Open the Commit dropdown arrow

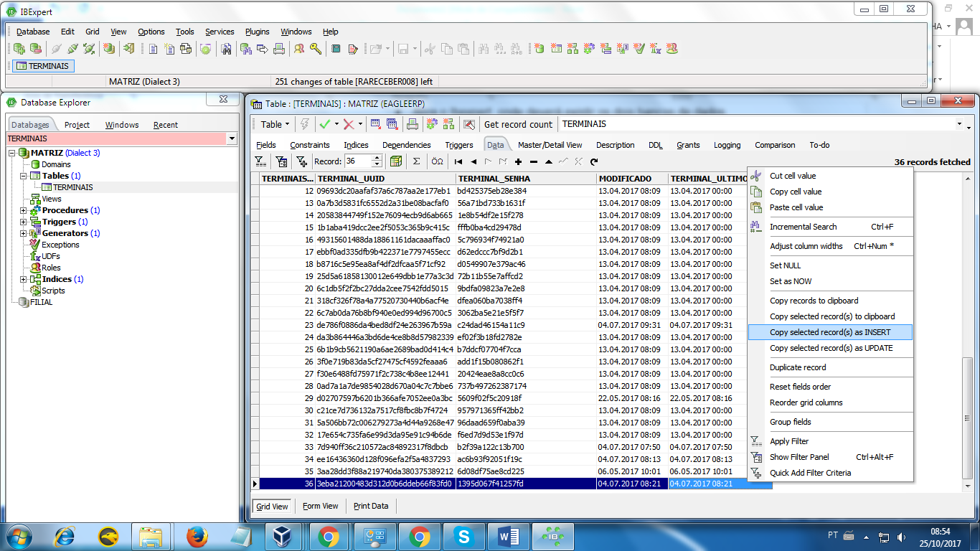point(337,124)
